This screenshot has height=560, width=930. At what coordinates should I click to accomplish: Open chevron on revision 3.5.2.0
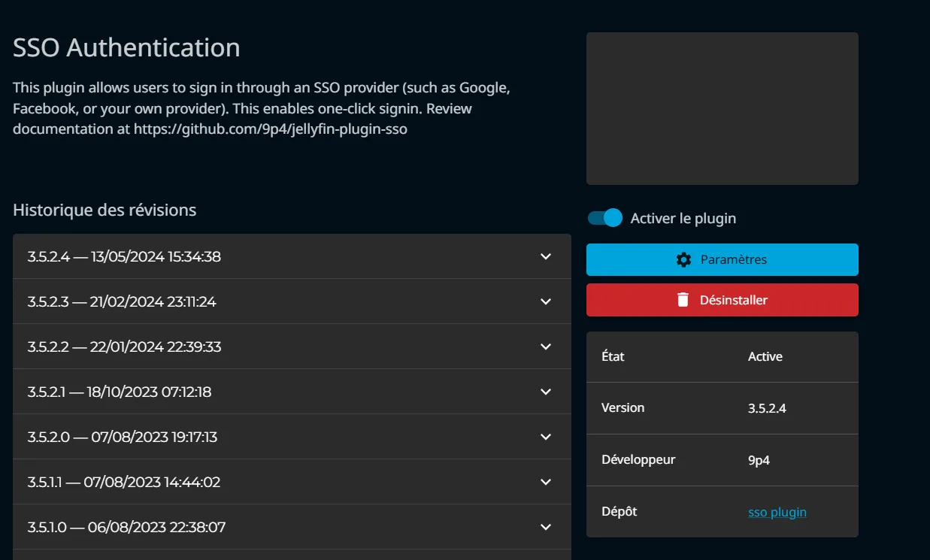tap(545, 437)
